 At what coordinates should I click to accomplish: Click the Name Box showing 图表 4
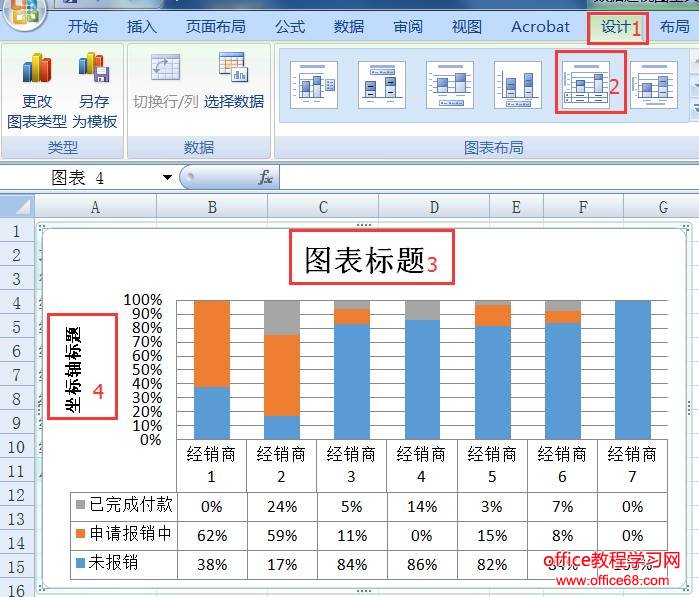click(x=80, y=177)
